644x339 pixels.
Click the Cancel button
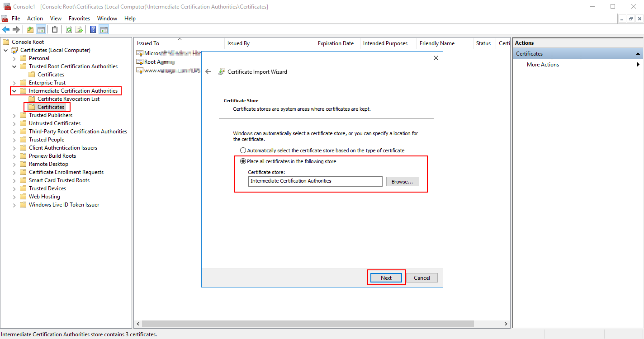click(x=422, y=278)
